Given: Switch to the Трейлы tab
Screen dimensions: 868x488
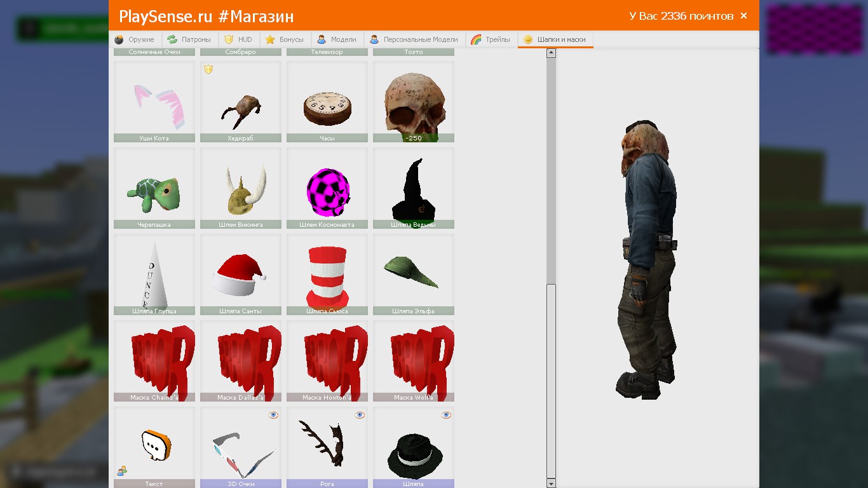Looking at the screenshot, I should pyautogui.click(x=491, y=39).
